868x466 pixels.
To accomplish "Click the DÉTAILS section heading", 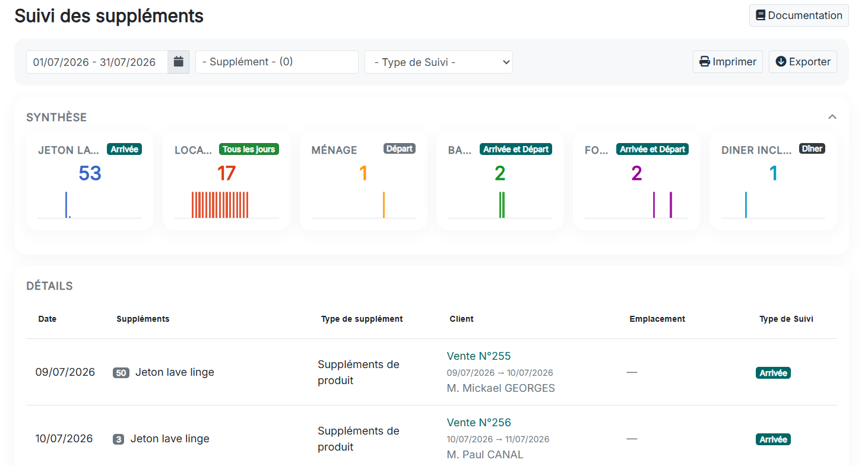I will pos(49,286).
